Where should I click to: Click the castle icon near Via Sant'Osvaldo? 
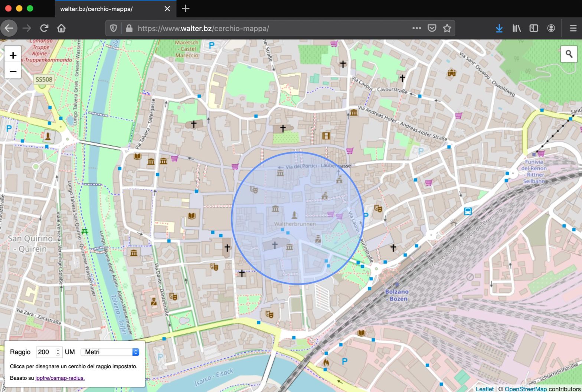451,72
